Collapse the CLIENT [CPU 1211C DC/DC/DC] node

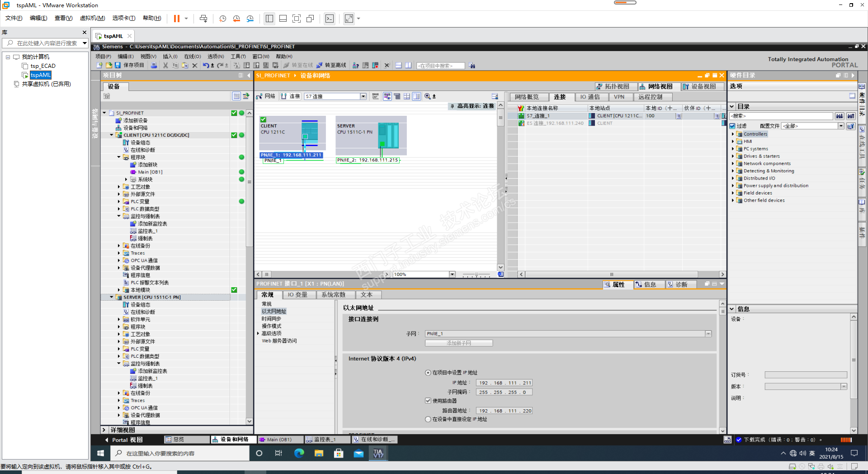pyautogui.click(x=112, y=135)
